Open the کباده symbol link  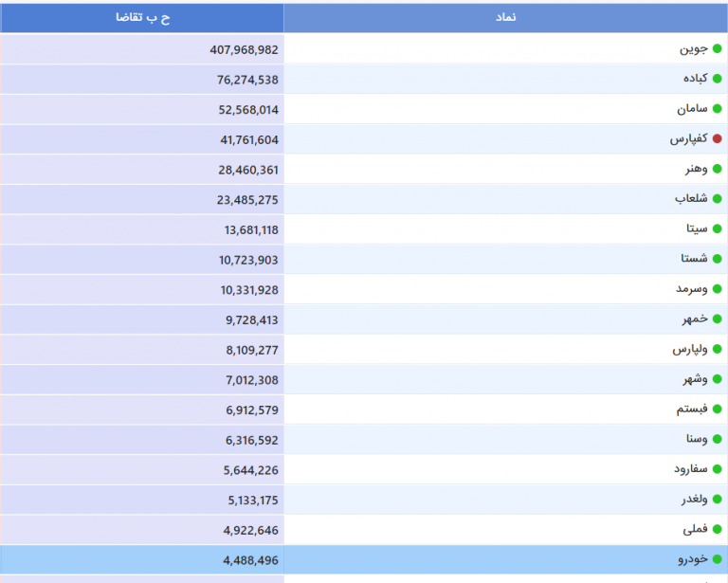695,79
